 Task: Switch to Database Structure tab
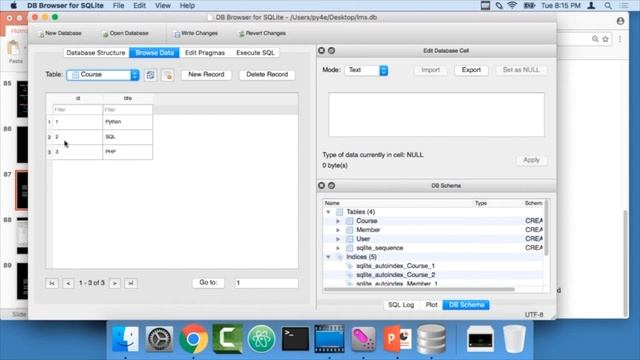point(96,53)
